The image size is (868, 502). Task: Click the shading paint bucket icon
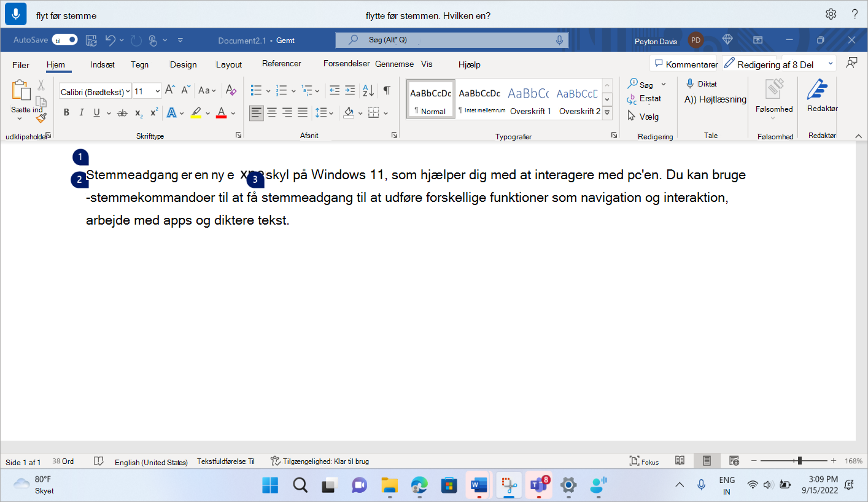click(349, 113)
